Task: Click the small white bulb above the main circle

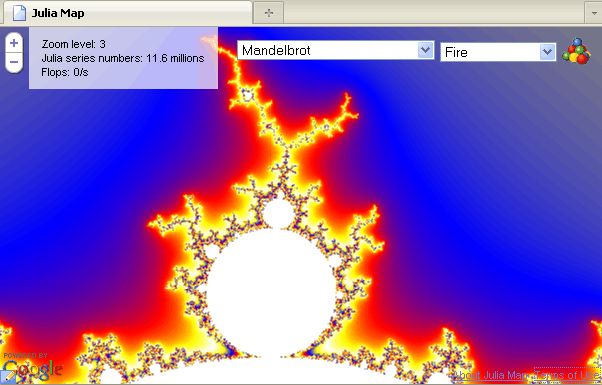Action: (279, 213)
